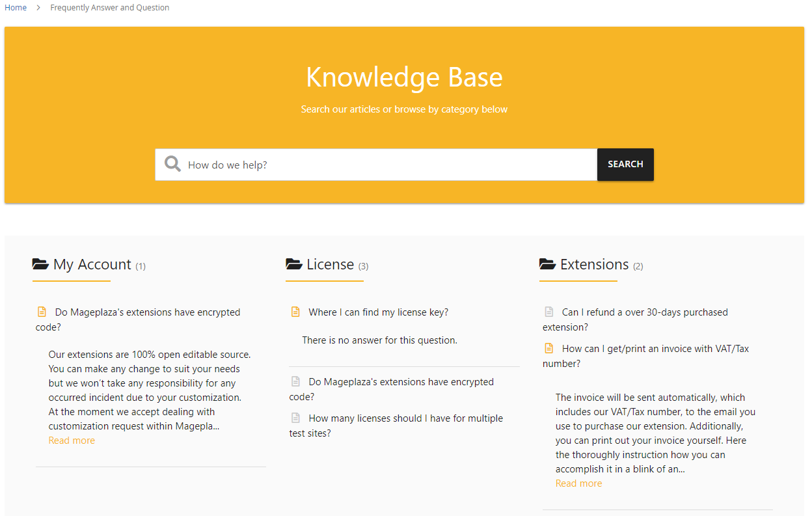Open the License category heading
Screen dimensions: 812x516
coord(330,265)
